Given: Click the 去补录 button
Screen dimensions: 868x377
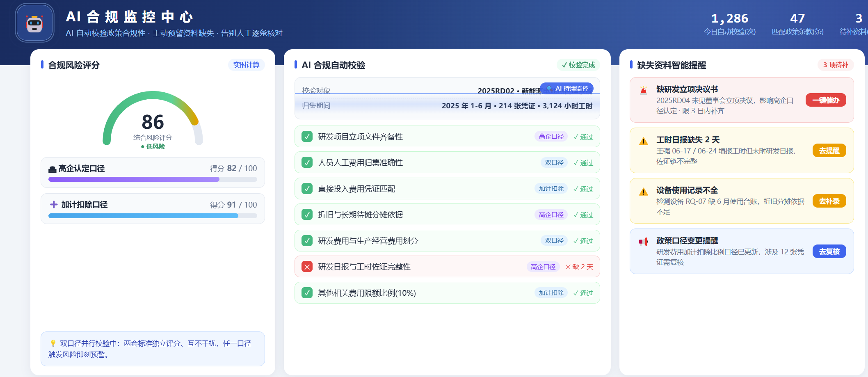Looking at the screenshot, I should click(x=829, y=201).
